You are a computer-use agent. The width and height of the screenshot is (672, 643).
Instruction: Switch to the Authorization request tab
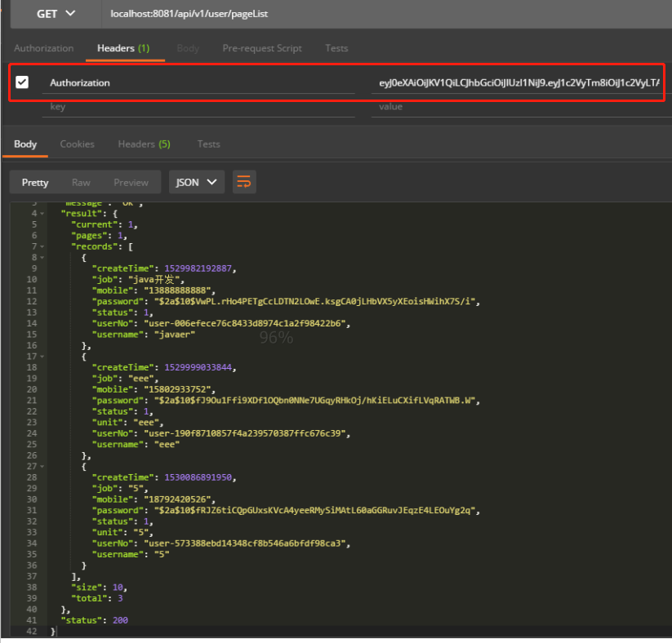tap(43, 48)
